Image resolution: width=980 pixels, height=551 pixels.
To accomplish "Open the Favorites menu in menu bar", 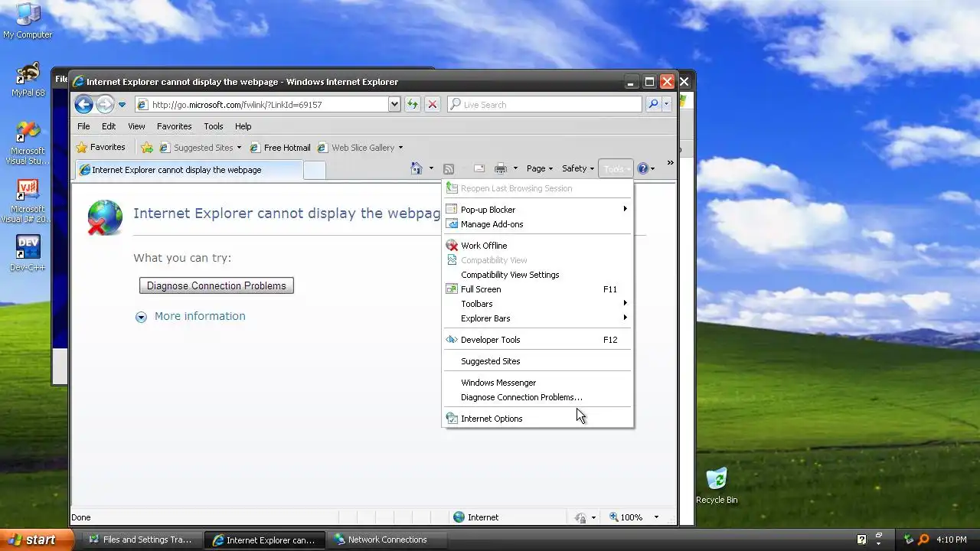I will click(x=175, y=126).
